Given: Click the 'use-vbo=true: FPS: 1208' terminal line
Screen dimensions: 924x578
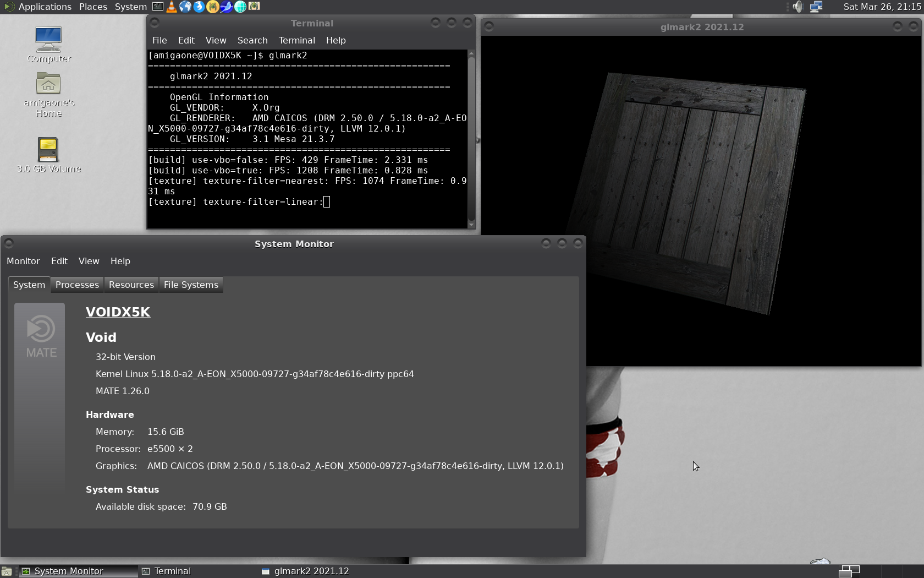Looking at the screenshot, I should click(288, 171).
